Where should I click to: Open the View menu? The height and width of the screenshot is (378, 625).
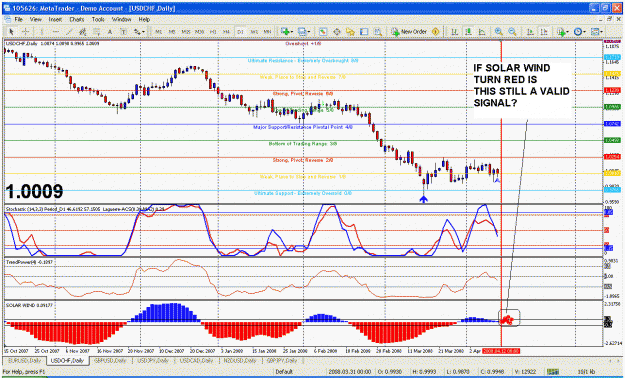(35, 19)
